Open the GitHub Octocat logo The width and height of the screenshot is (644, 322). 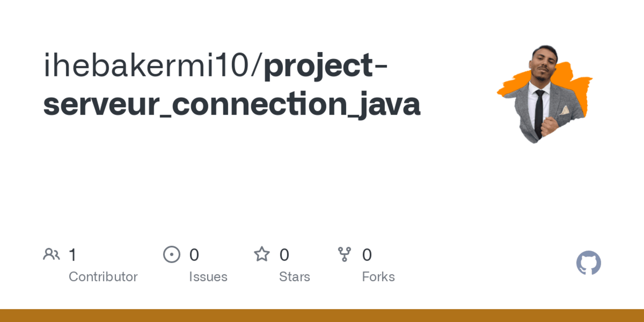(589, 263)
